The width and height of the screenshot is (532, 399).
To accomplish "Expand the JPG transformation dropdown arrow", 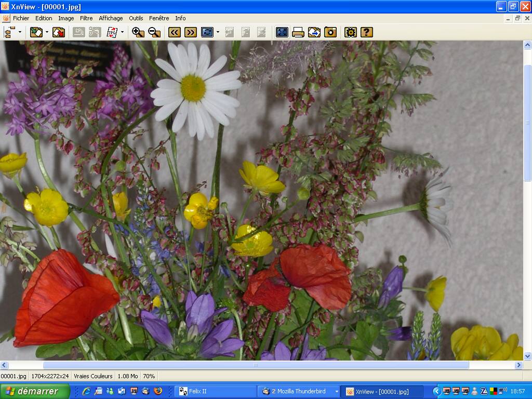I will 123,32.
